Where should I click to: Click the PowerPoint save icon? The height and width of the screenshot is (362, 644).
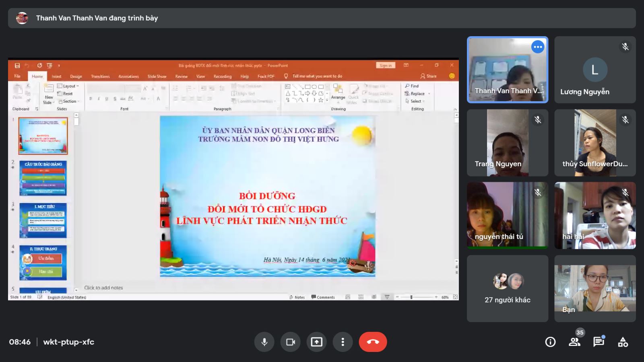[17, 66]
